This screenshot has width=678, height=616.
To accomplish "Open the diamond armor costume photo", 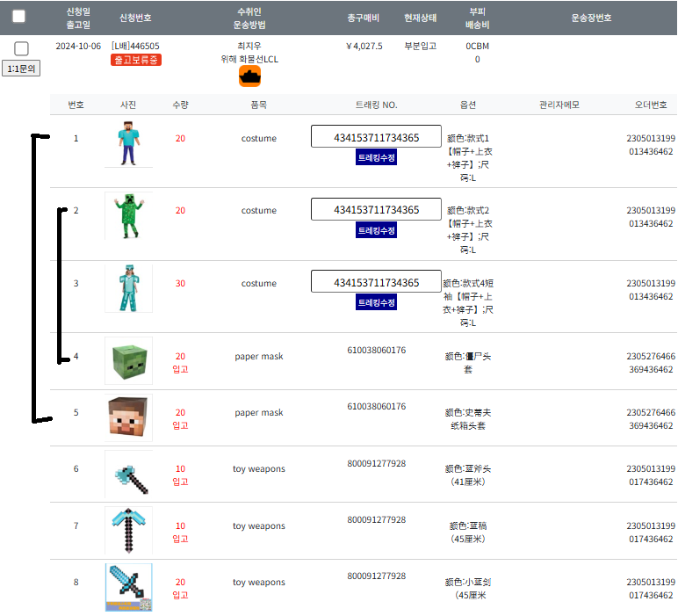I will [128, 288].
